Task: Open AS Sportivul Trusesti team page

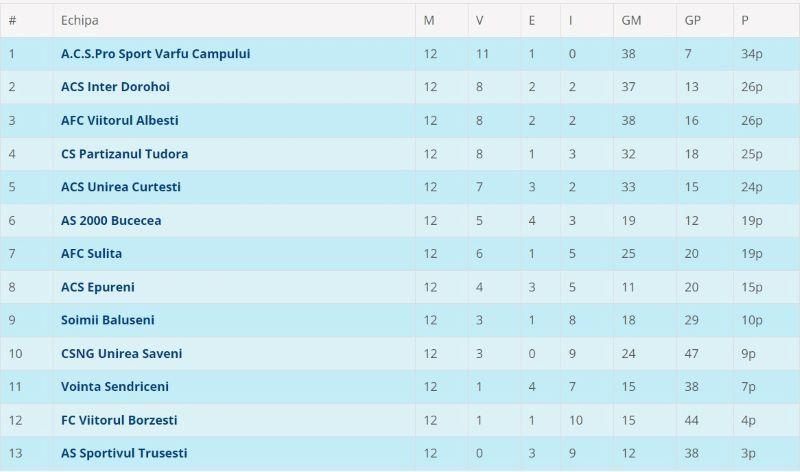Action: (123, 453)
